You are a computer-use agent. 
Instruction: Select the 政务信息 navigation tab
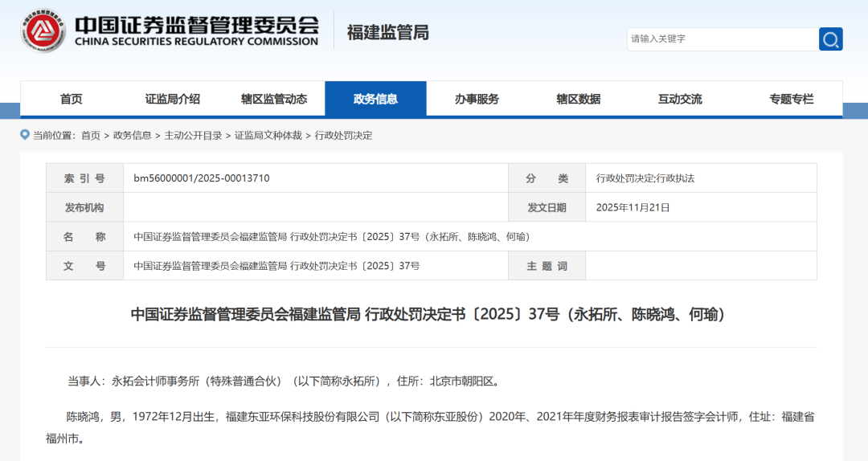[375, 99]
